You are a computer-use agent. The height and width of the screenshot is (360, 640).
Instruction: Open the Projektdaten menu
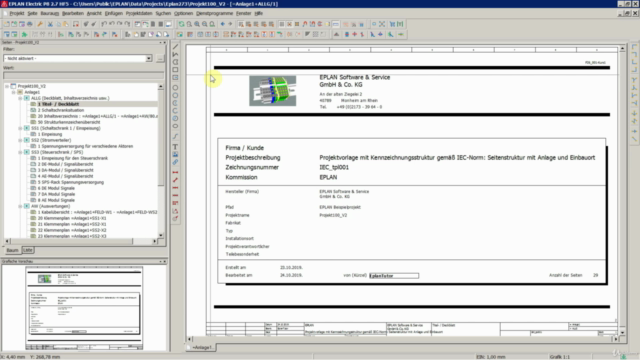[139, 13]
